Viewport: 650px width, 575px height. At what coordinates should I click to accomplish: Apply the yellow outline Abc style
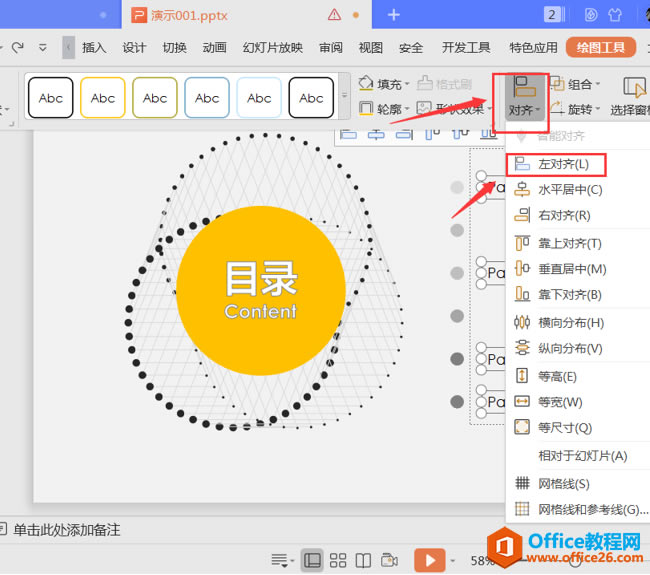point(103,98)
